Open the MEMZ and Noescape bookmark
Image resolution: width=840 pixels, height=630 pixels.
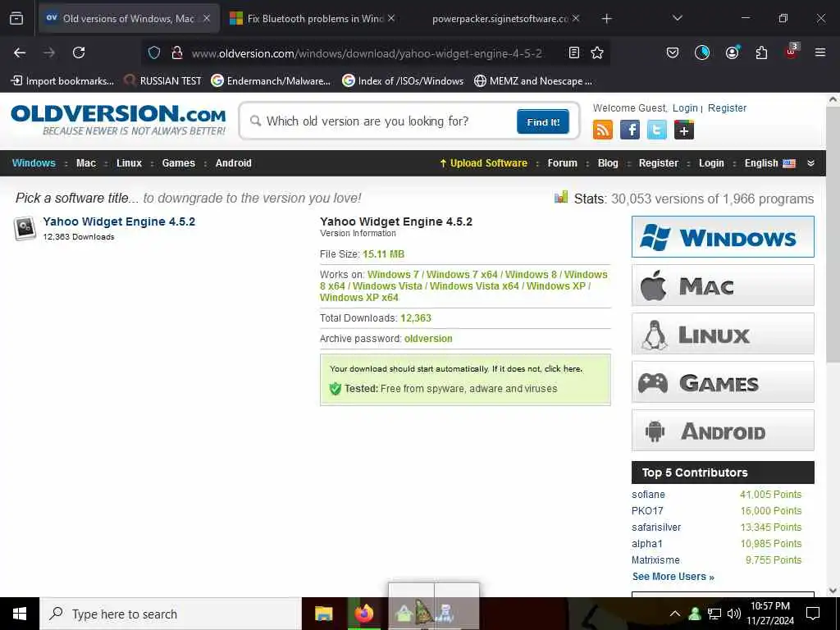click(533, 81)
